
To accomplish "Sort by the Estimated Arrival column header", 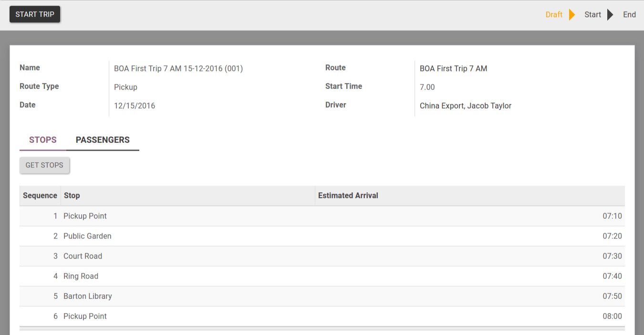I will pos(470,196).
